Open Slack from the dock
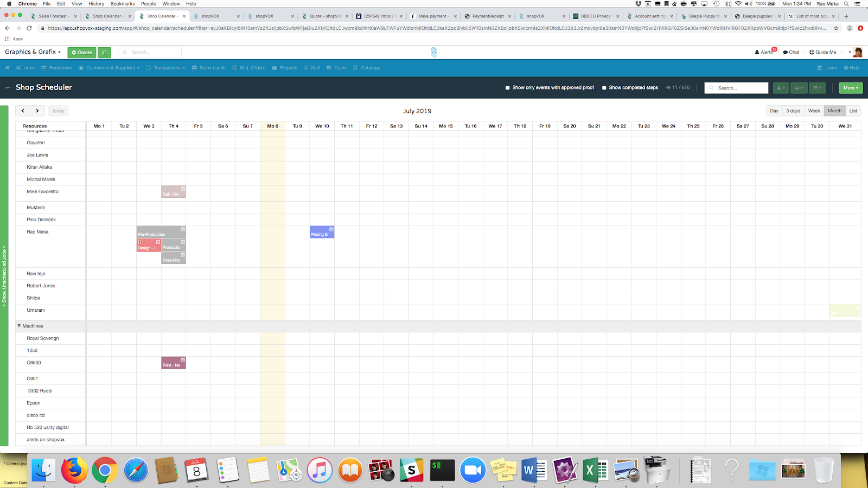This screenshot has width=868, height=488. [412, 470]
